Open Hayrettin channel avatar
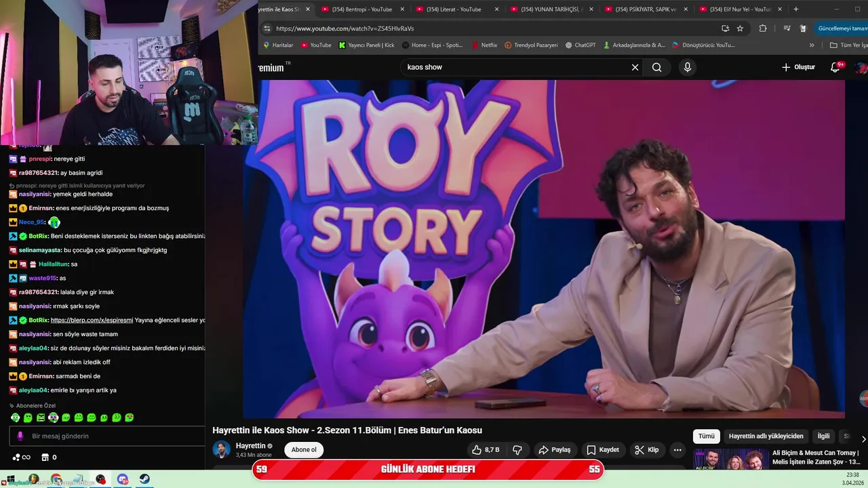 (x=221, y=449)
